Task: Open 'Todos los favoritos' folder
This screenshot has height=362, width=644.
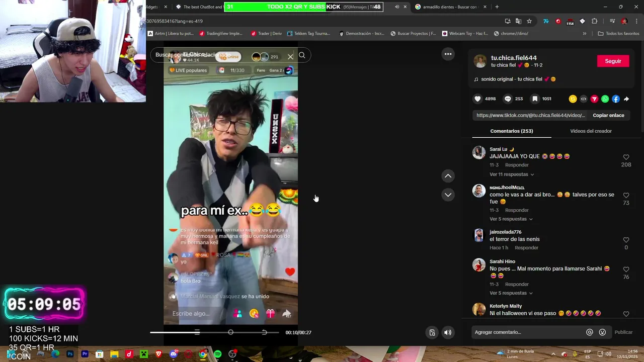Action: point(619,34)
